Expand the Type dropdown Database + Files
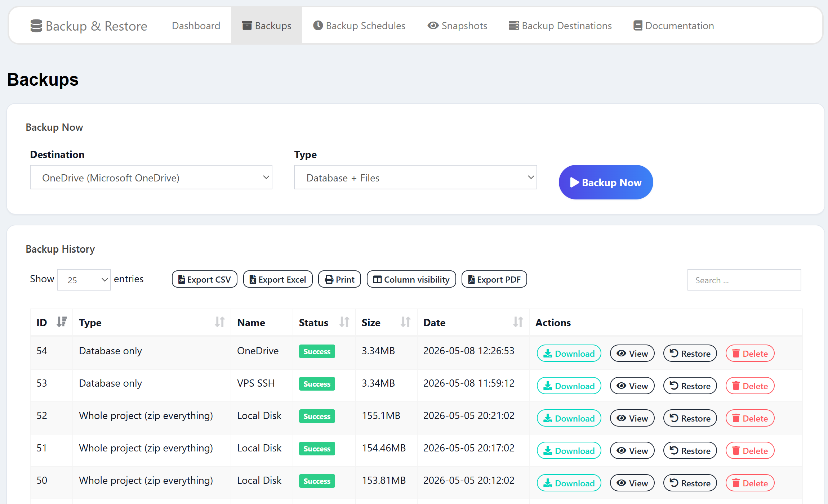This screenshot has height=504, width=828. click(415, 177)
